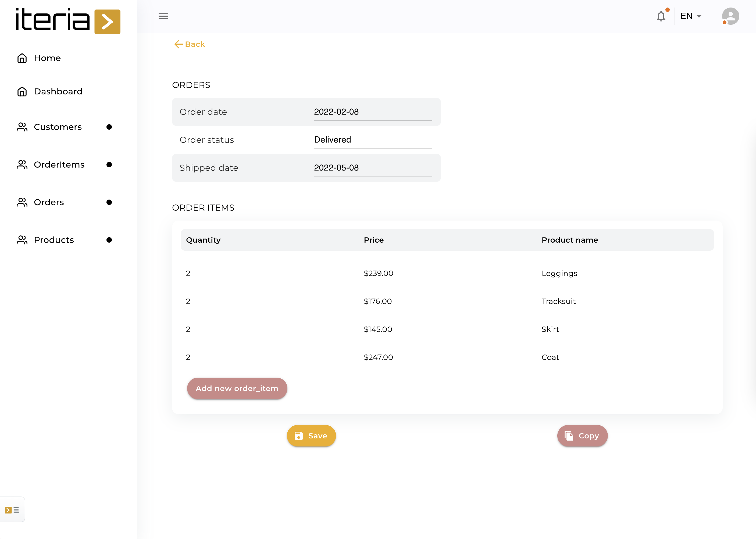
Task: Click the Customers people icon
Action: (22, 127)
